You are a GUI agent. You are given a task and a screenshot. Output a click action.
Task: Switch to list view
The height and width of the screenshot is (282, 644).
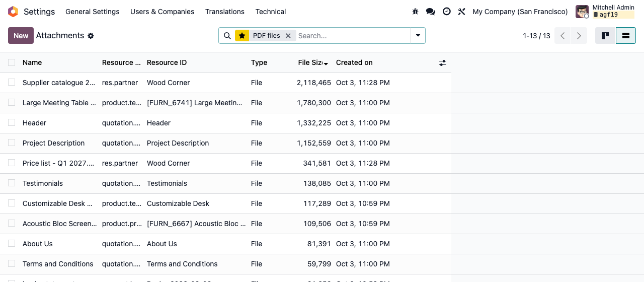(626, 36)
